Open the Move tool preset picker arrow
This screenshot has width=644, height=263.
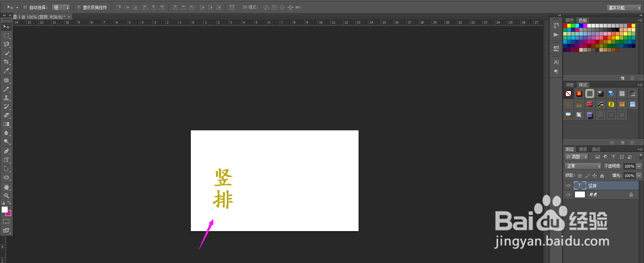[17, 7]
